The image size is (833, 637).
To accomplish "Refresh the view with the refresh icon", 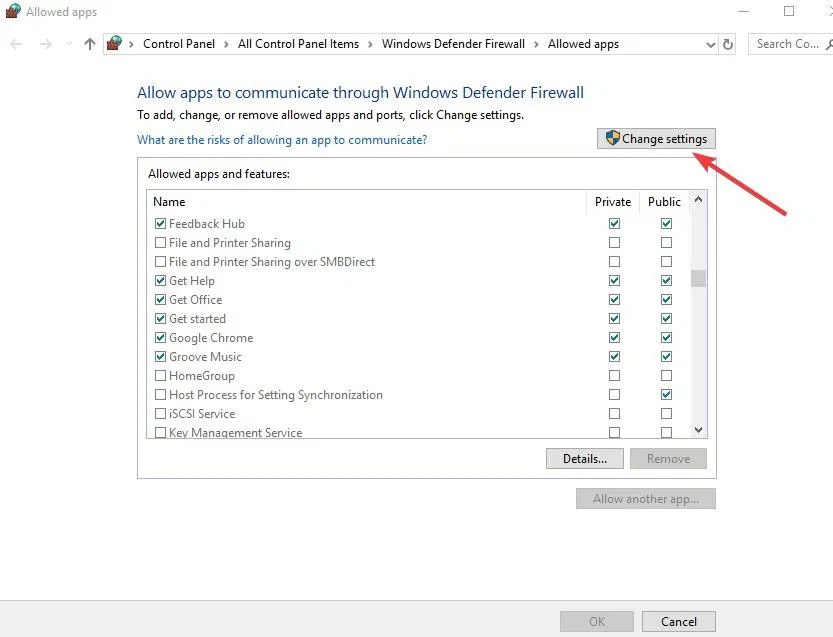I will (x=729, y=44).
